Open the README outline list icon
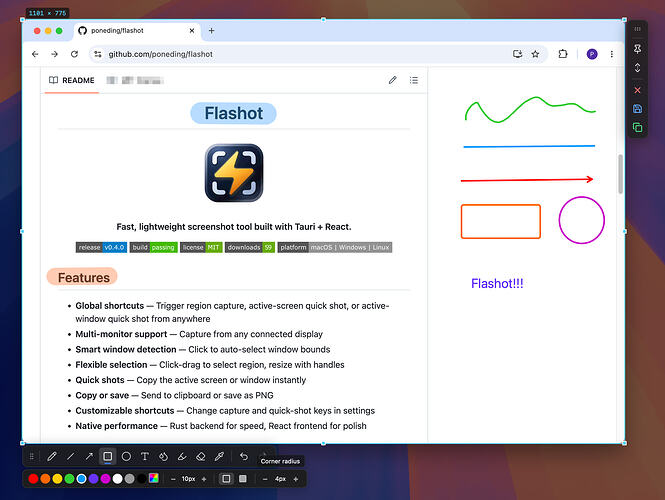 pyautogui.click(x=414, y=80)
